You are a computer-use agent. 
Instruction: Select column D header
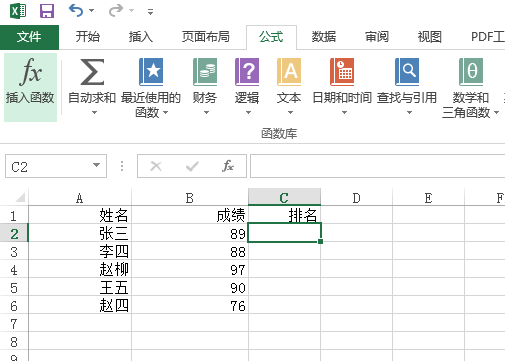pyautogui.click(x=356, y=198)
